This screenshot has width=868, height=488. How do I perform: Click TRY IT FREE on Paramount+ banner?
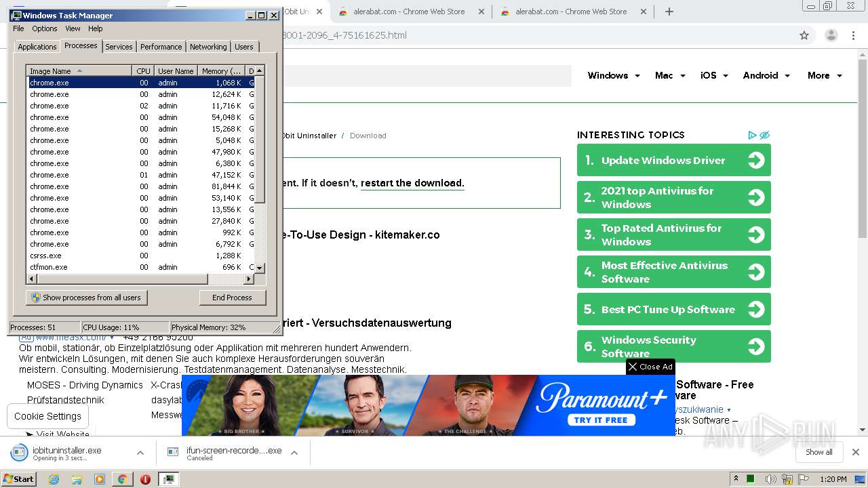pos(601,420)
